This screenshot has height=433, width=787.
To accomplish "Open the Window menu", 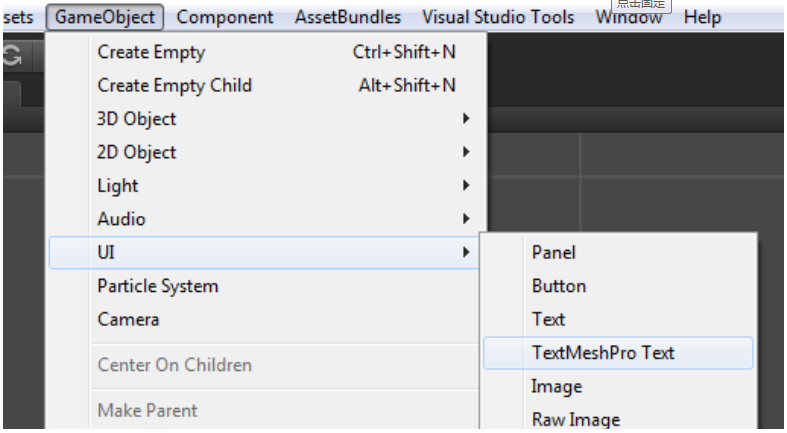I will (629, 18).
